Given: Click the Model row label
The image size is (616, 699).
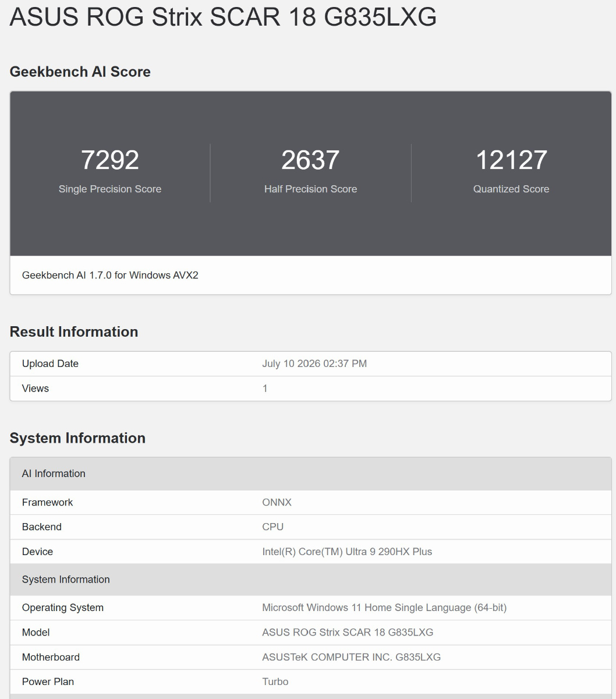Looking at the screenshot, I should coord(36,632).
